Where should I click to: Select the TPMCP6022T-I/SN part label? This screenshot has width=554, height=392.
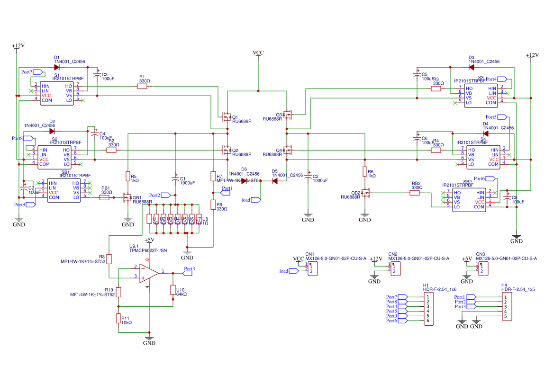tap(148, 250)
